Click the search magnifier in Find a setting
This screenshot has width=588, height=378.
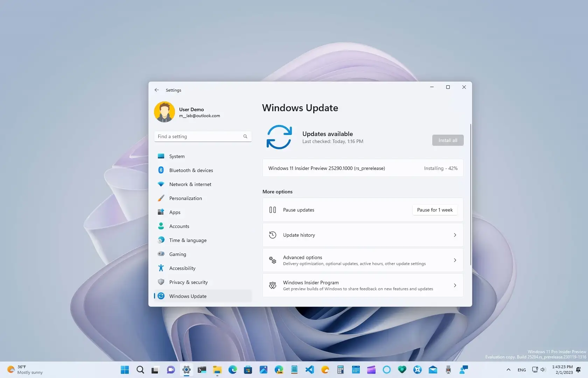tap(245, 137)
